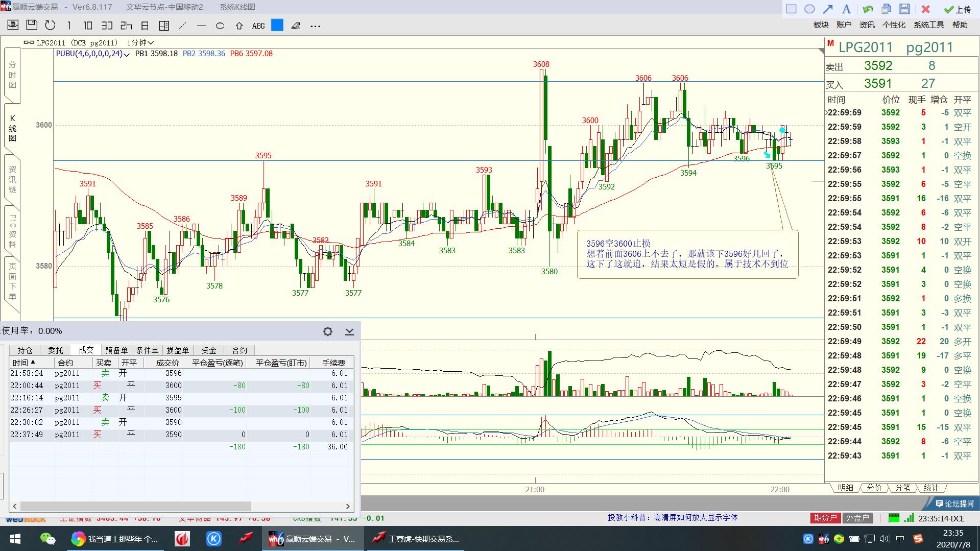Select the eraser tool
This screenshot has height=551, width=980.
(x=296, y=25)
